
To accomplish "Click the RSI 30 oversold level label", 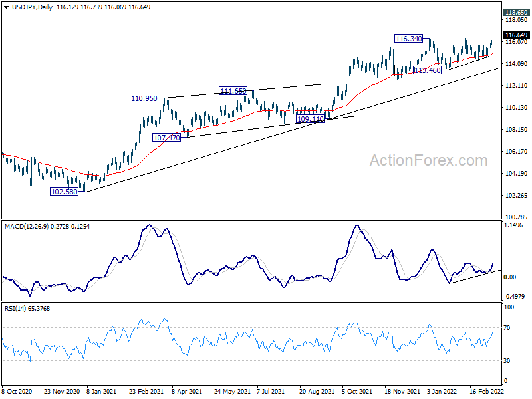I will click(x=507, y=361).
